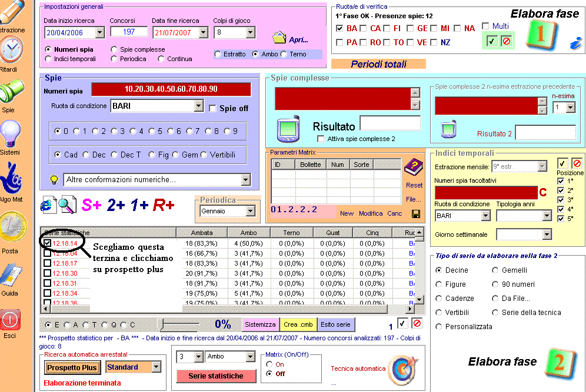Image resolution: width=586 pixels, height=392 pixels.
Task: Open the Standard prospetto dropdown
Action: click(x=157, y=367)
